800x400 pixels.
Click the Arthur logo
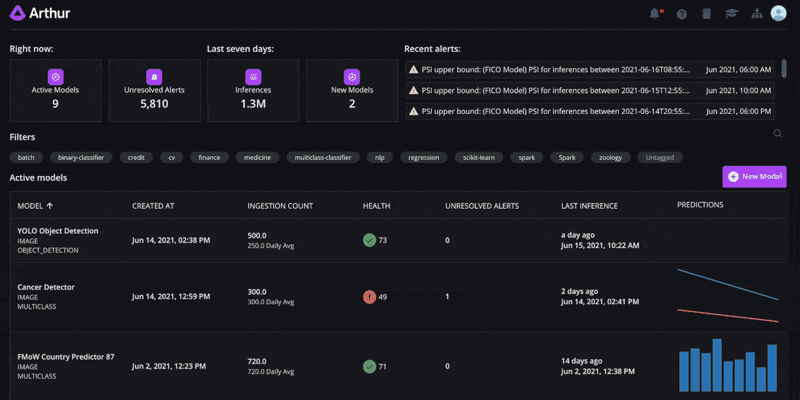point(40,14)
